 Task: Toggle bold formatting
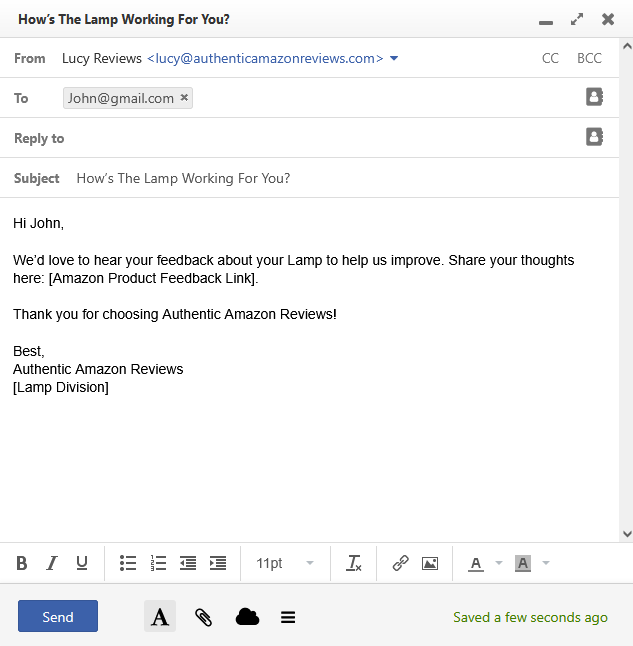pyautogui.click(x=21, y=563)
